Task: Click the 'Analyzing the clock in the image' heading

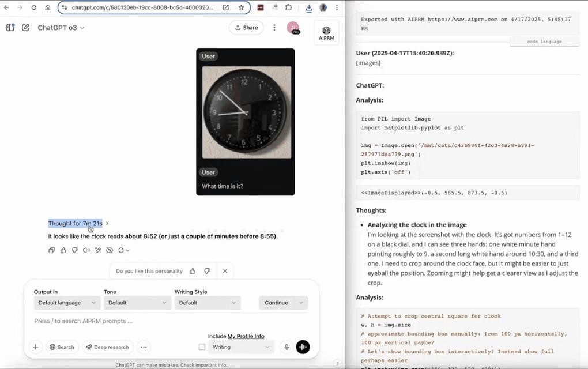Action: (417, 225)
